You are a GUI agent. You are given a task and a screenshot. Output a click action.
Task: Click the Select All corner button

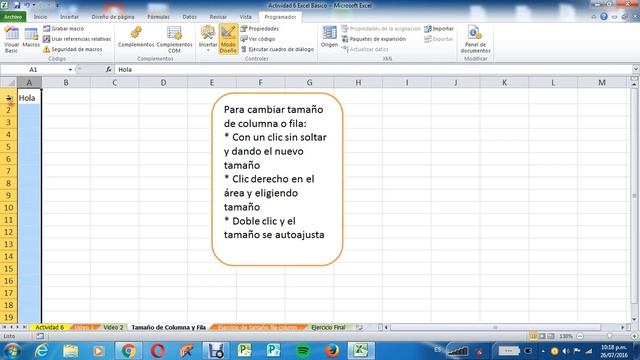[x=9, y=82]
